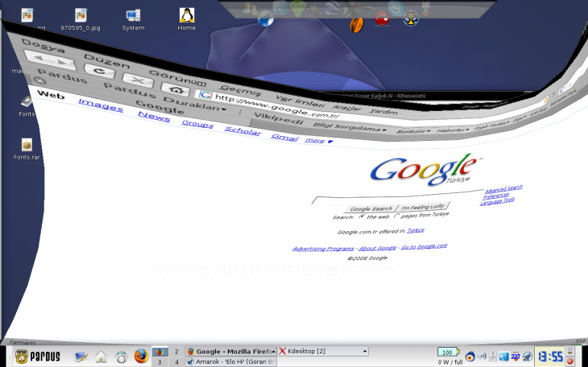Screen dimensions: 588x367
Task: Open the Home folder icon in the panel
Action: coord(101,357)
